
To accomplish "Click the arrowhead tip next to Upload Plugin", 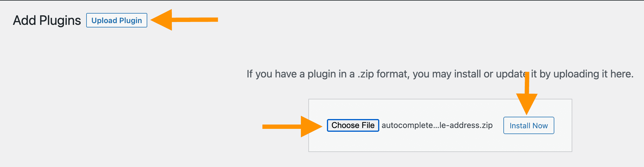I will point(153,20).
